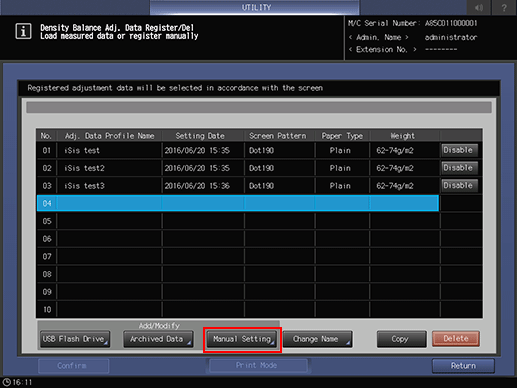This screenshot has width=517, height=388.
Task: Click the information icon beside the title
Action: (x=23, y=31)
